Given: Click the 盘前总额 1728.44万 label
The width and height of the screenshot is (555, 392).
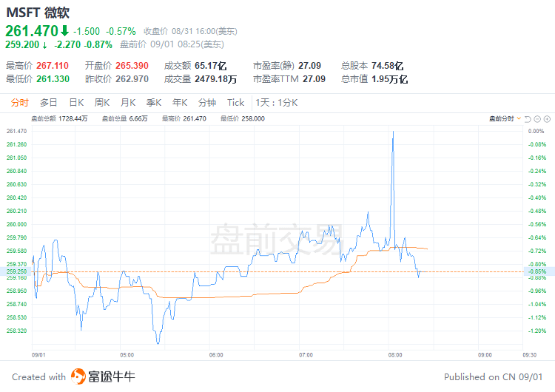Looking at the screenshot, I should pyautogui.click(x=59, y=118).
